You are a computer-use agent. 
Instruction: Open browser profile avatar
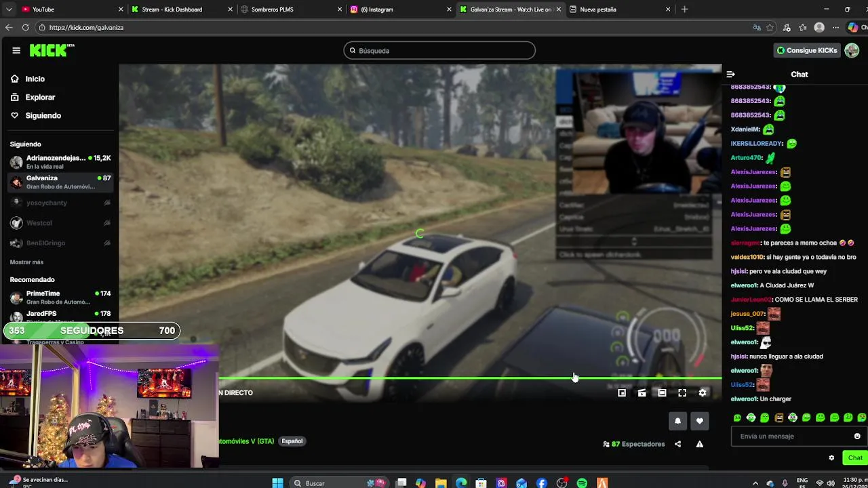coord(819,28)
